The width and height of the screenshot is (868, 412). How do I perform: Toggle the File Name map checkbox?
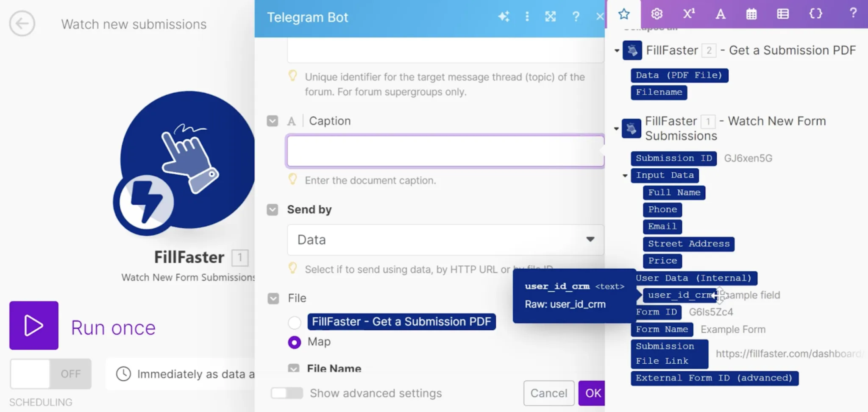click(x=293, y=368)
